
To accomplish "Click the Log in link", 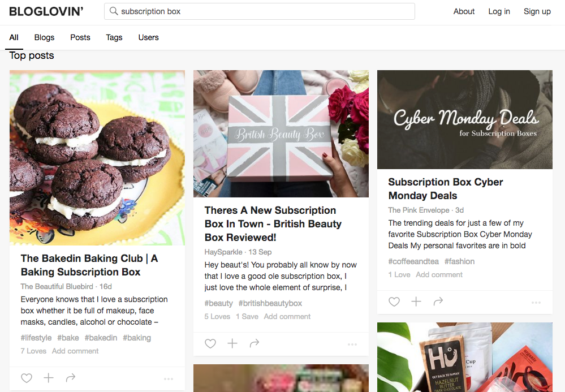I will point(499,11).
